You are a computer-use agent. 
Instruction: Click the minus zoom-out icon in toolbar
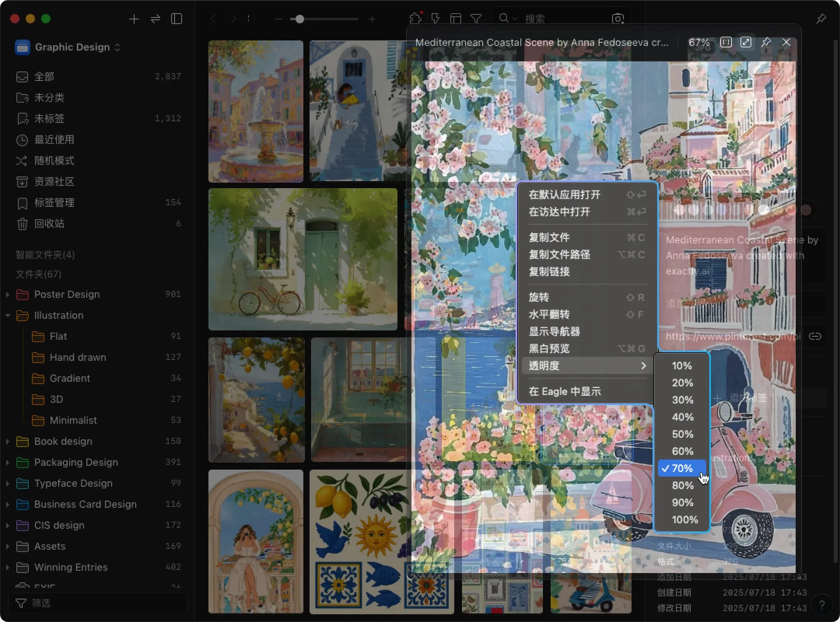click(x=278, y=19)
